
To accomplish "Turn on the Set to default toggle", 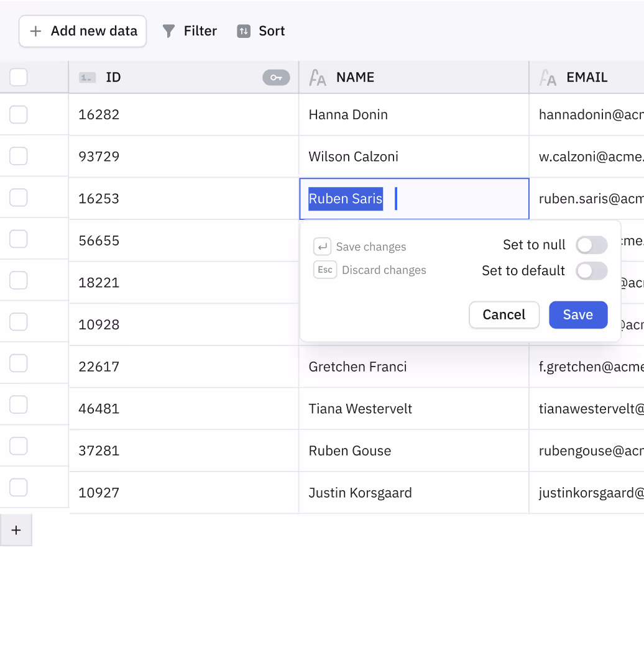I will click(x=591, y=271).
